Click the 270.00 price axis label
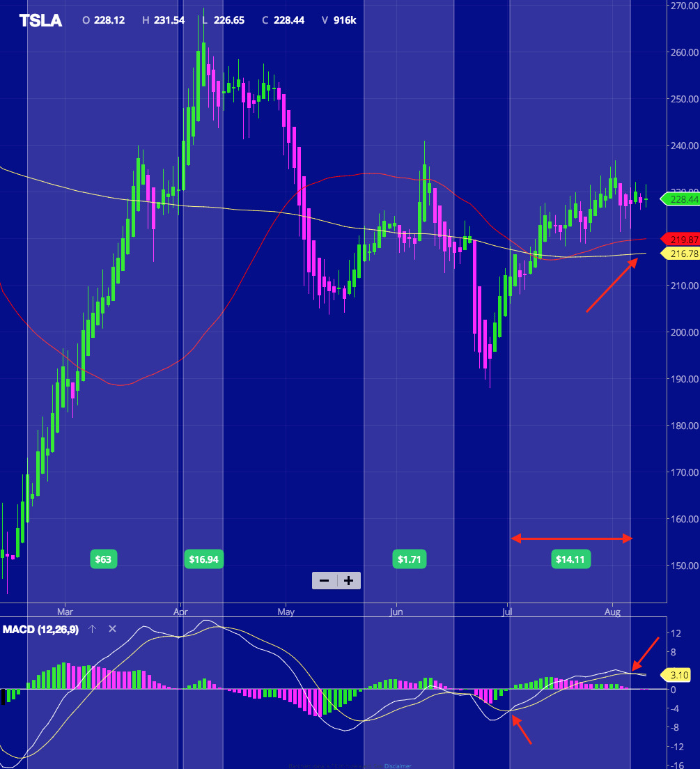Viewport: 700px width, 769px height. [685, 6]
